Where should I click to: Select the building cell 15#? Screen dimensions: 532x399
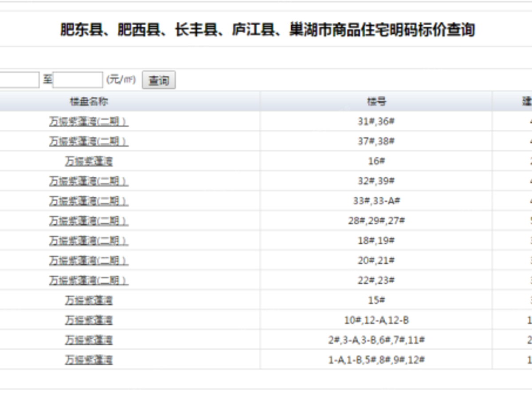click(376, 300)
